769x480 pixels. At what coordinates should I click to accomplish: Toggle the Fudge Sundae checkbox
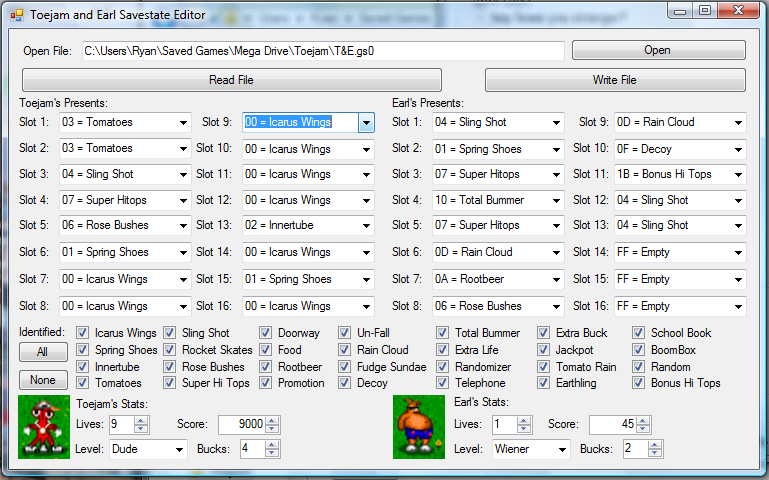(344, 367)
